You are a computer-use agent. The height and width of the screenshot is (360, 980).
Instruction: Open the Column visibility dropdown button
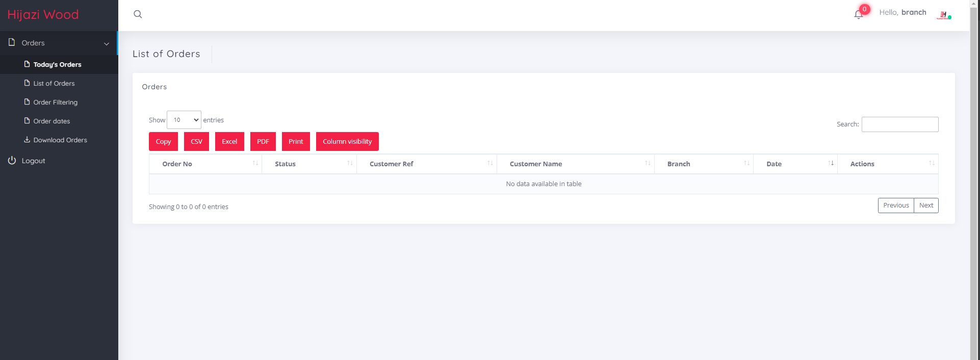click(347, 142)
